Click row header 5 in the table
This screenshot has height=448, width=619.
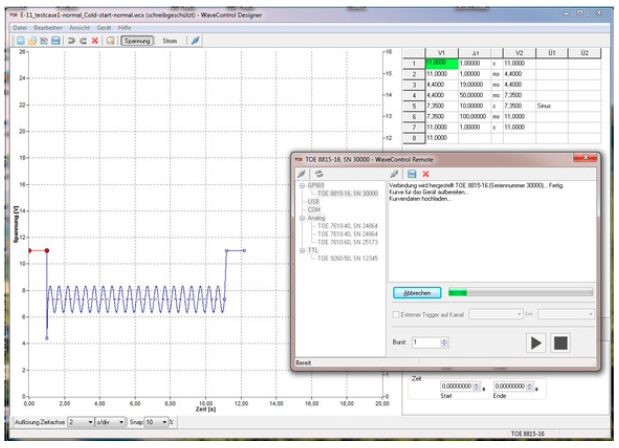[x=414, y=106]
